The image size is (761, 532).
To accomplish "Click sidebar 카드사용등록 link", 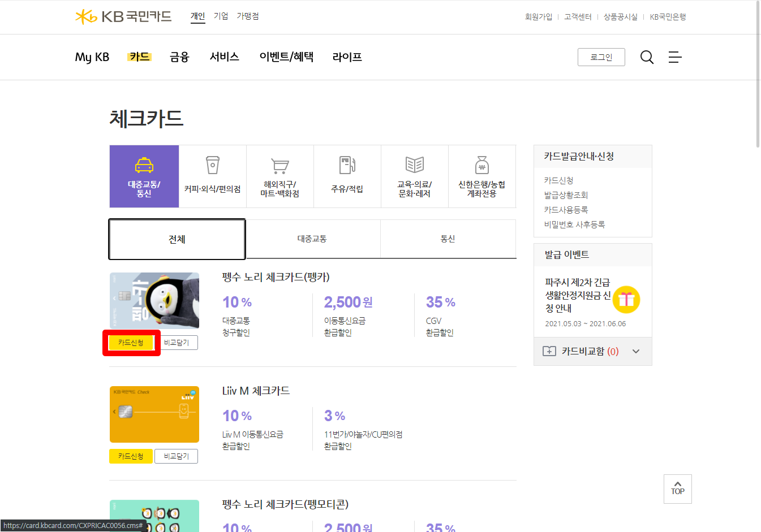I will pyautogui.click(x=566, y=210).
